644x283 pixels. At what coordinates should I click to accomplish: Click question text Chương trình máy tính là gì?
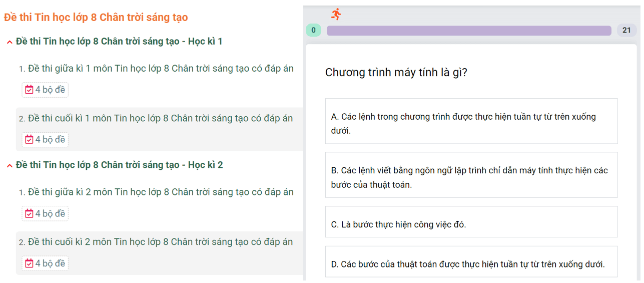396,73
